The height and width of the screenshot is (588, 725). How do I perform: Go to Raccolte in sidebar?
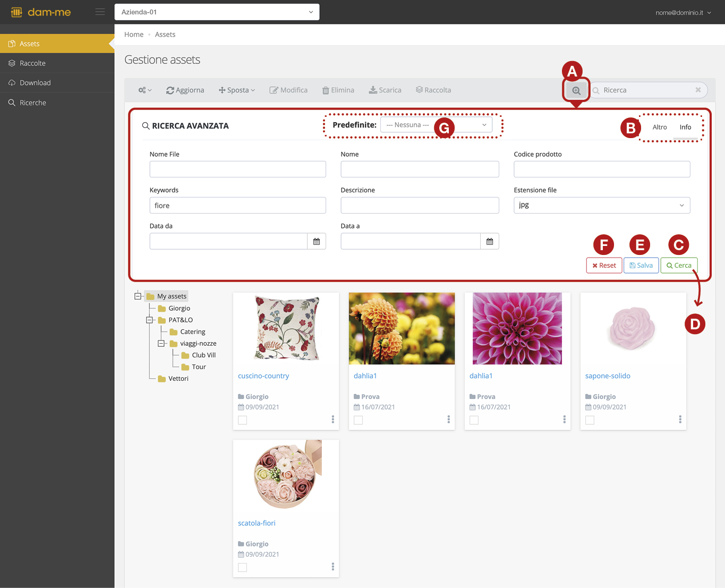57,63
